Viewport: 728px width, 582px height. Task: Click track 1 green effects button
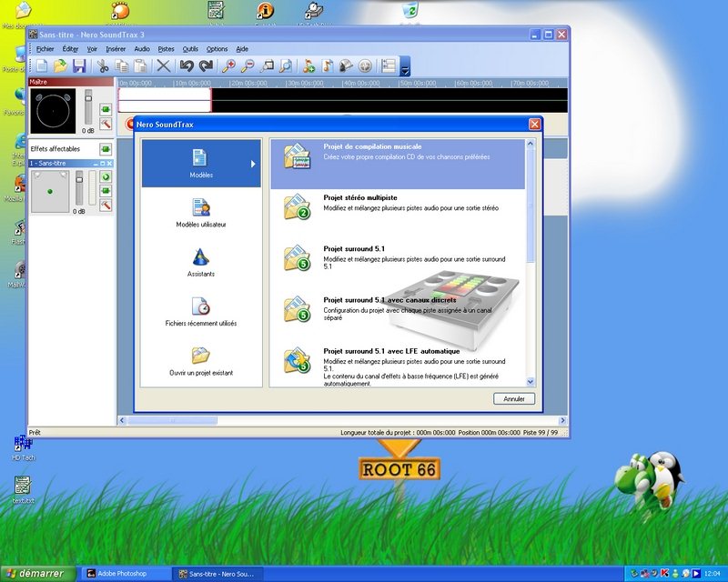click(106, 191)
